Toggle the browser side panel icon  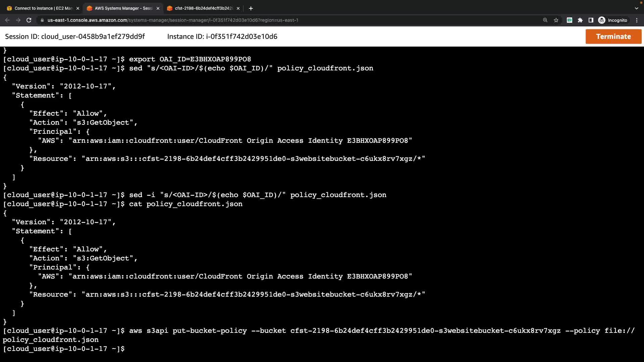(x=591, y=20)
